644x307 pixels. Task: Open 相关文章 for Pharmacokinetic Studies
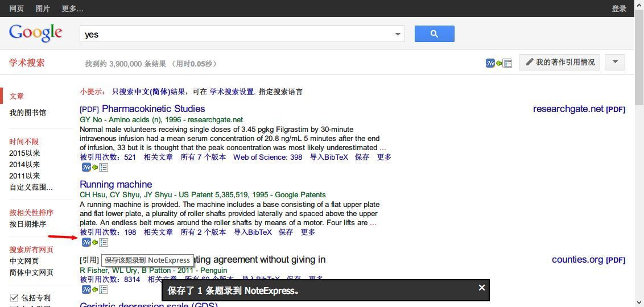(x=158, y=157)
